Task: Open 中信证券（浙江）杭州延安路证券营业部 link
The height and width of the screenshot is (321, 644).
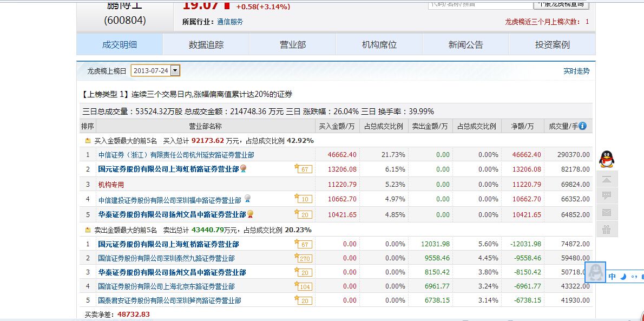Action: coord(176,155)
